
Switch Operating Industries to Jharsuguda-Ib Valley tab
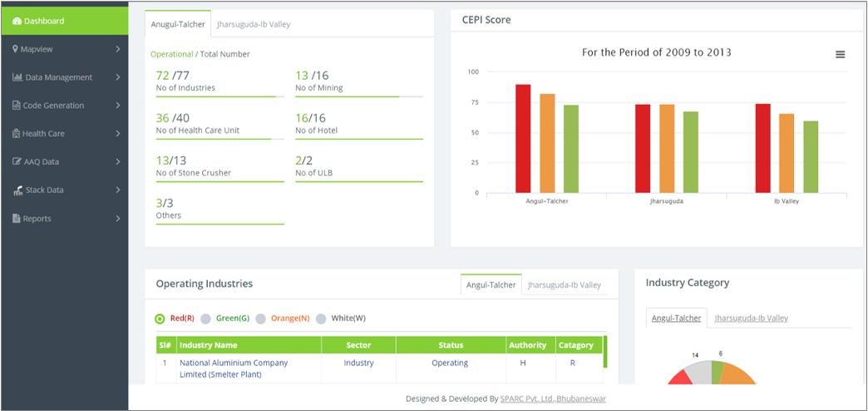564,285
